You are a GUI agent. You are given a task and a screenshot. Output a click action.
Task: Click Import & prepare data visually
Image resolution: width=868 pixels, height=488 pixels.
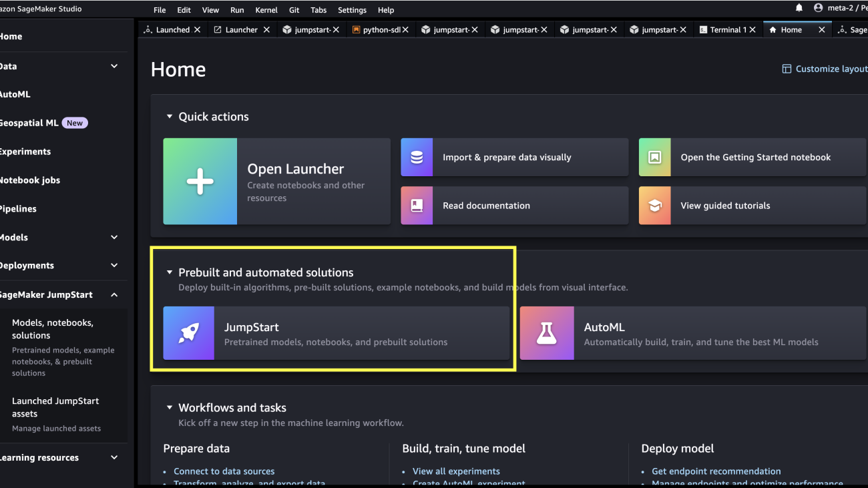click(515, 158)
